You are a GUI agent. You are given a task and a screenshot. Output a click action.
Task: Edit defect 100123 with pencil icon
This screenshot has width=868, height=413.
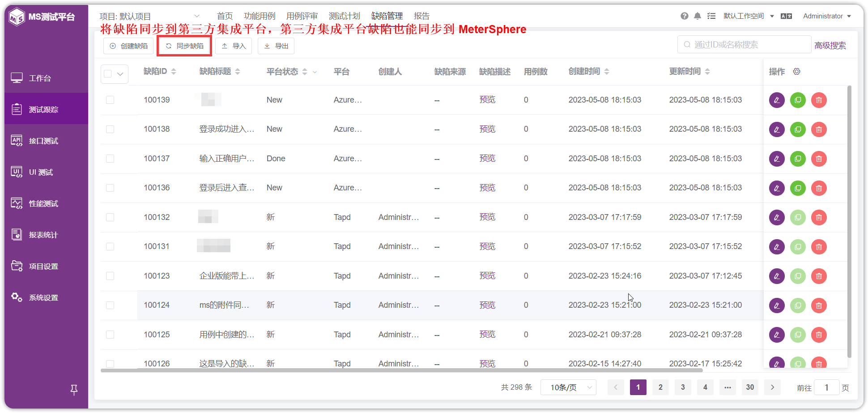point(777,276)
